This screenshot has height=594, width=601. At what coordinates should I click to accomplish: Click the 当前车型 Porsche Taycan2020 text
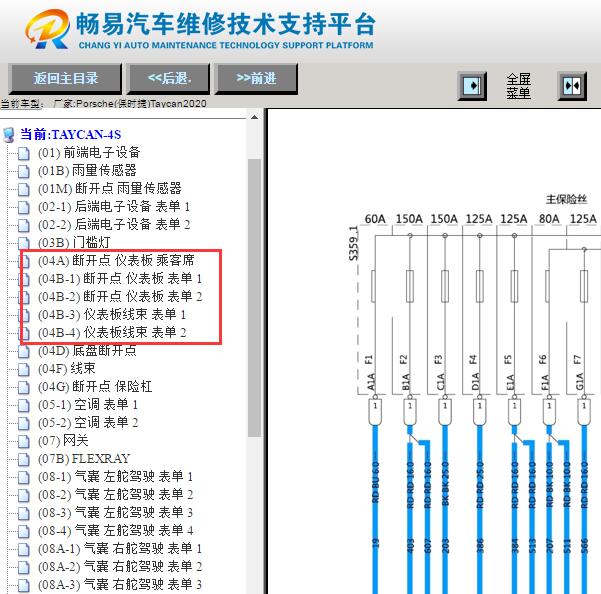coord(103,103)
